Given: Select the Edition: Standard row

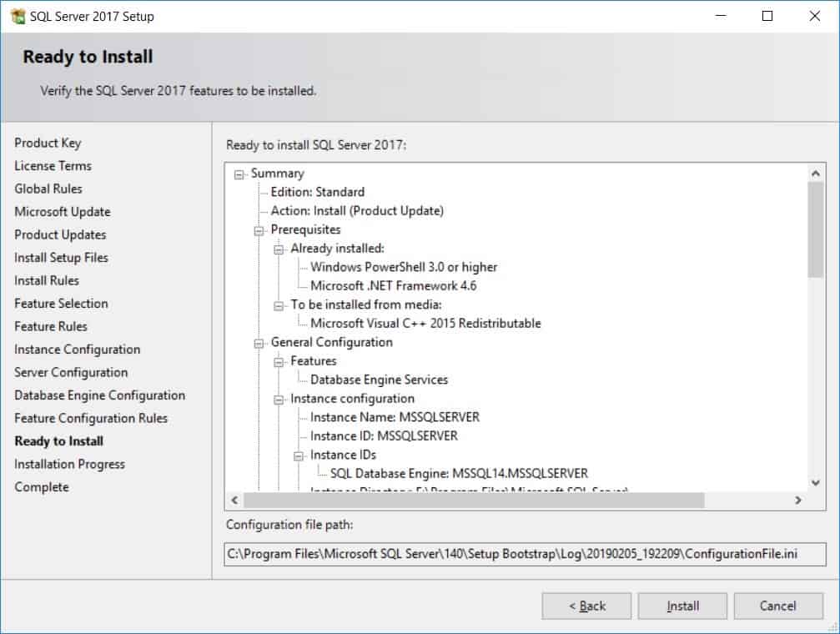Looking at the screenshot, I should (x=318, y=193).
